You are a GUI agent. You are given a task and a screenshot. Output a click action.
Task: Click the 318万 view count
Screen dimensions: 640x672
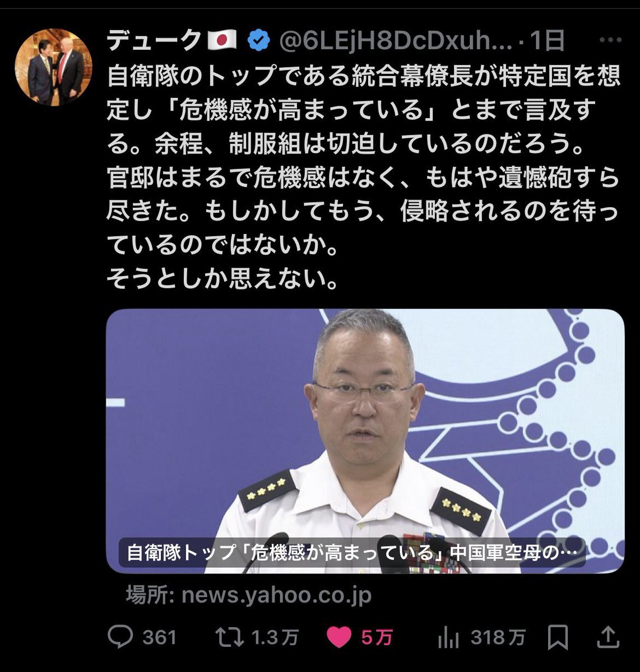[498, 637]
